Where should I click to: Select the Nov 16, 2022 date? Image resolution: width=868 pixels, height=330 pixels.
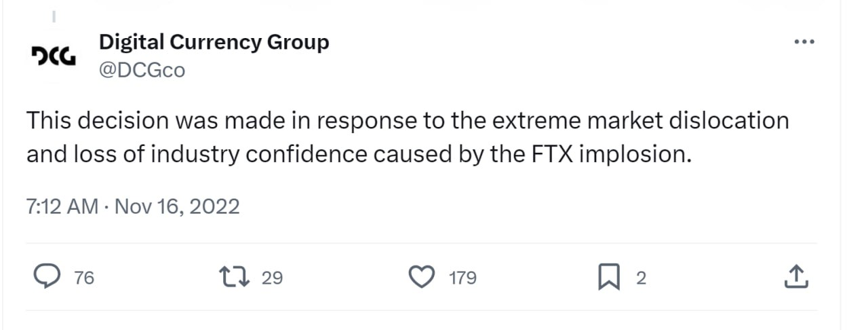click(178, 206)
